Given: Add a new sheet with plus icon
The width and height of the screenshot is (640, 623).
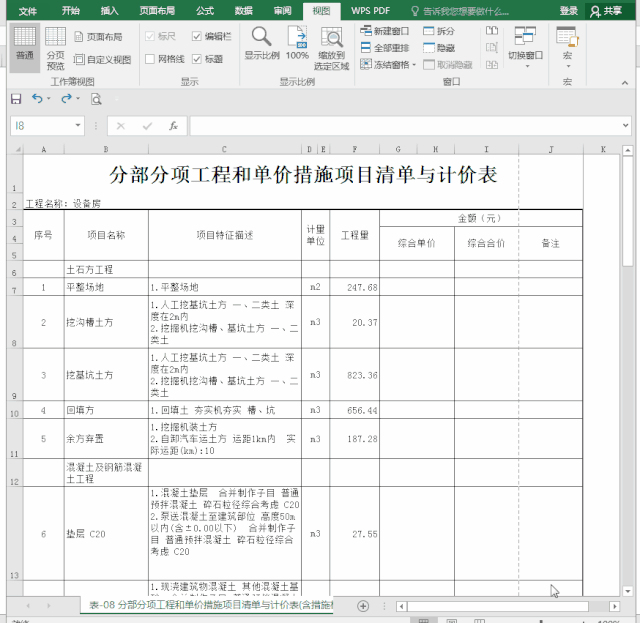Looking at the screenshot, I should click(363, 606).
